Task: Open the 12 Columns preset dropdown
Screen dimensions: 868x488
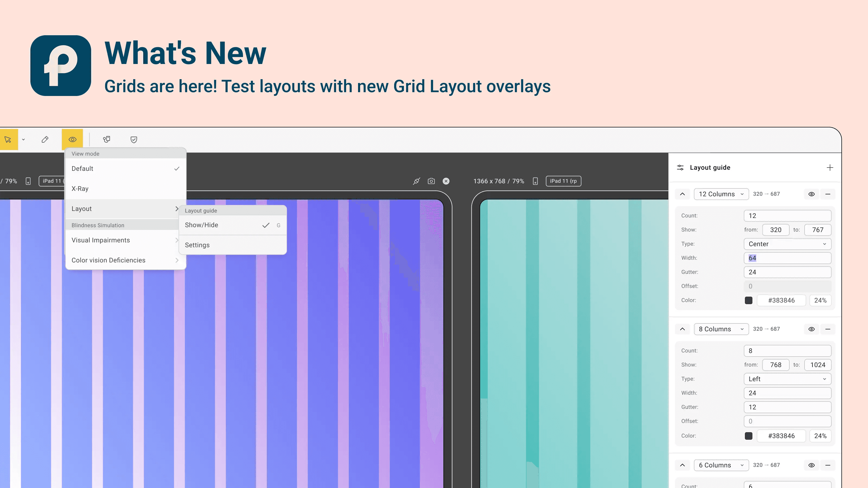Action: point(721,194)
